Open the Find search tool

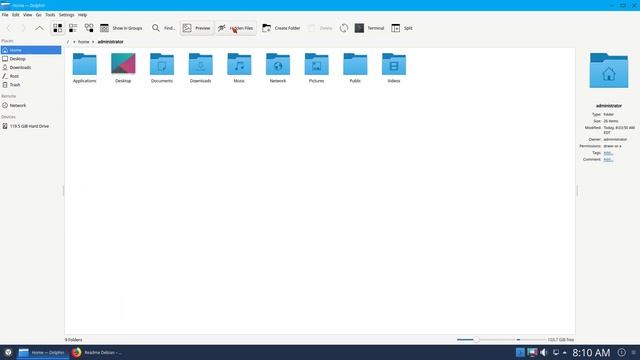(x=163, y=28)
